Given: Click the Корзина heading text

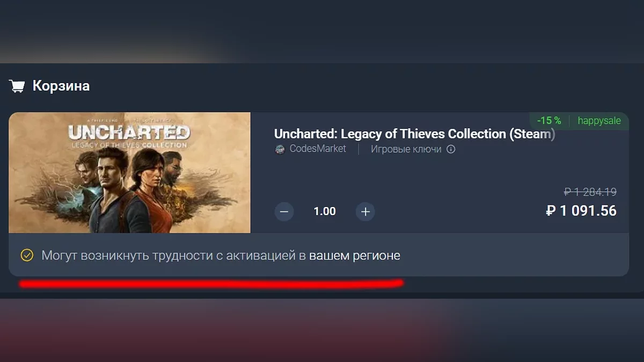Looking at the screenshot, I should click(61, 86).
